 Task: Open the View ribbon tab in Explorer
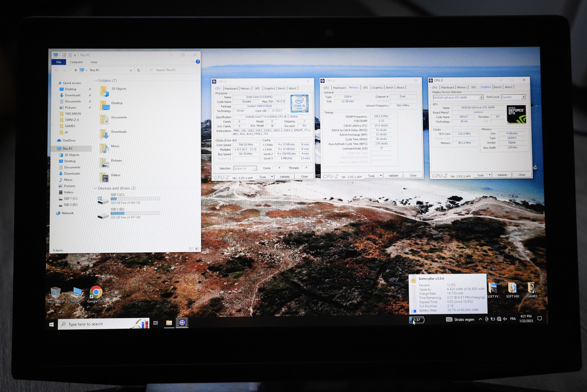point(94,62)
